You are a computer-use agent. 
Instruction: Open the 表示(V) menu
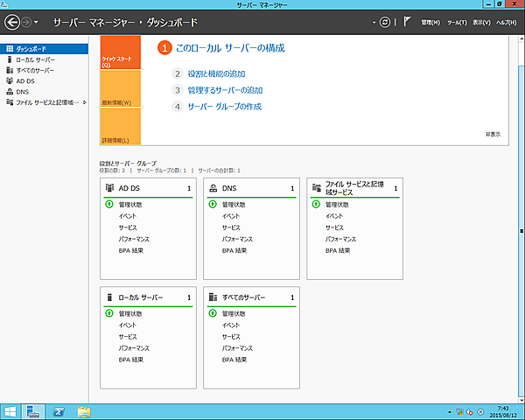click(x=481, y=23)
